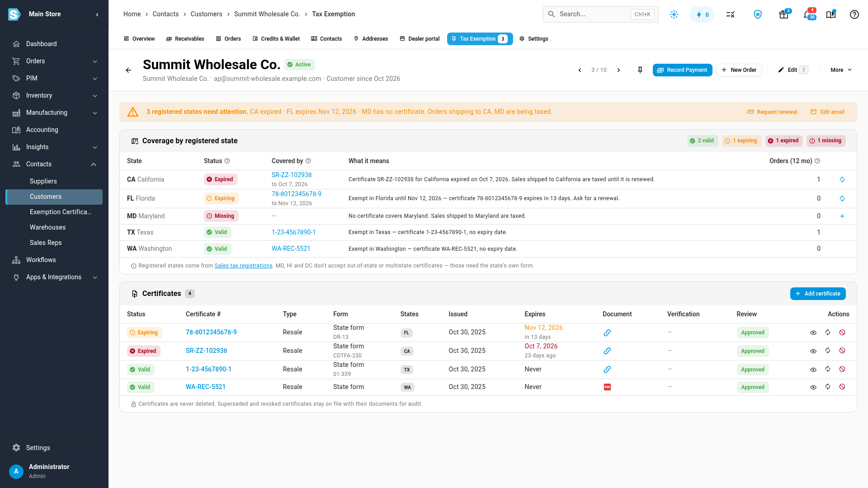View certificate 1-23-4567890-1 eye icon
Screen dimensions: 868x488
813,370
